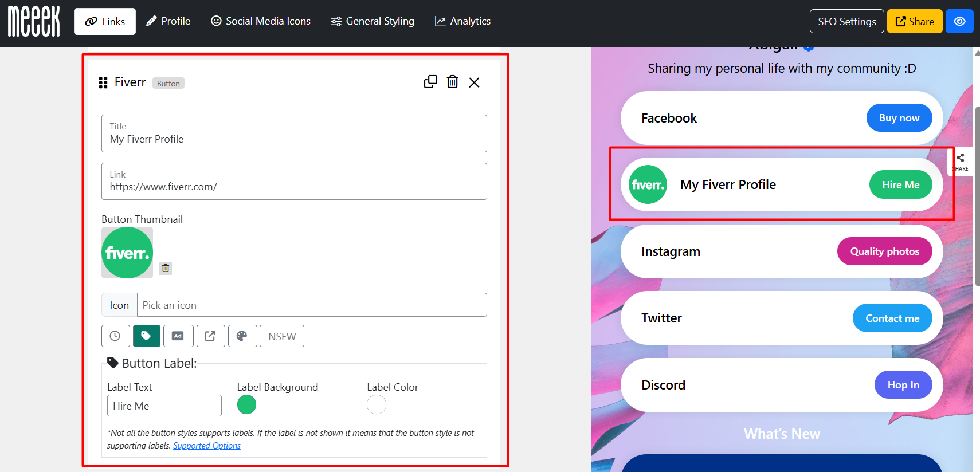Click the profile bio text
Screen dimensions: 980x472
tap(782, 68)
